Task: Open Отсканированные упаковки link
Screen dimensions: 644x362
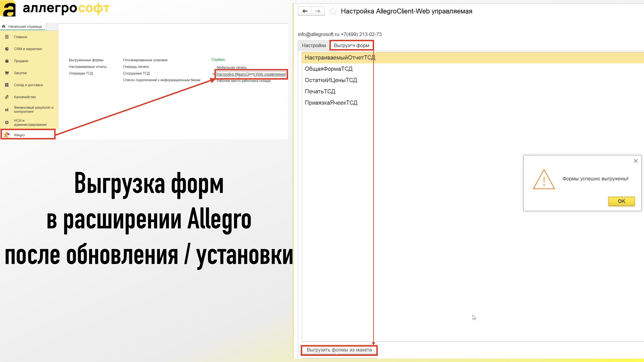Action: [145, 60]
